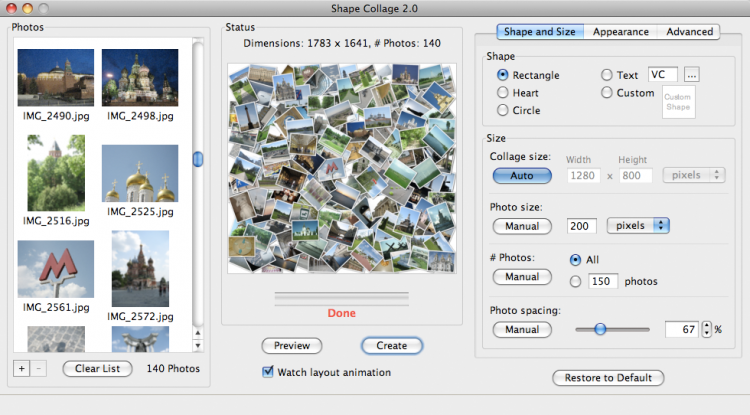This screenshot has width=750, height=415.
Task: Click the photo spacing percent stepper
Action: pos(707,329)
